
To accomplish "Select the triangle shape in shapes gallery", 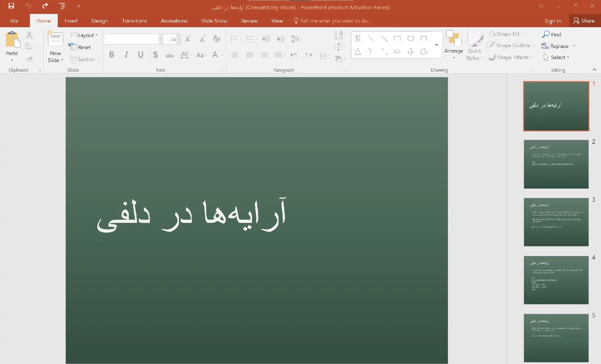I will click(358, 52).
